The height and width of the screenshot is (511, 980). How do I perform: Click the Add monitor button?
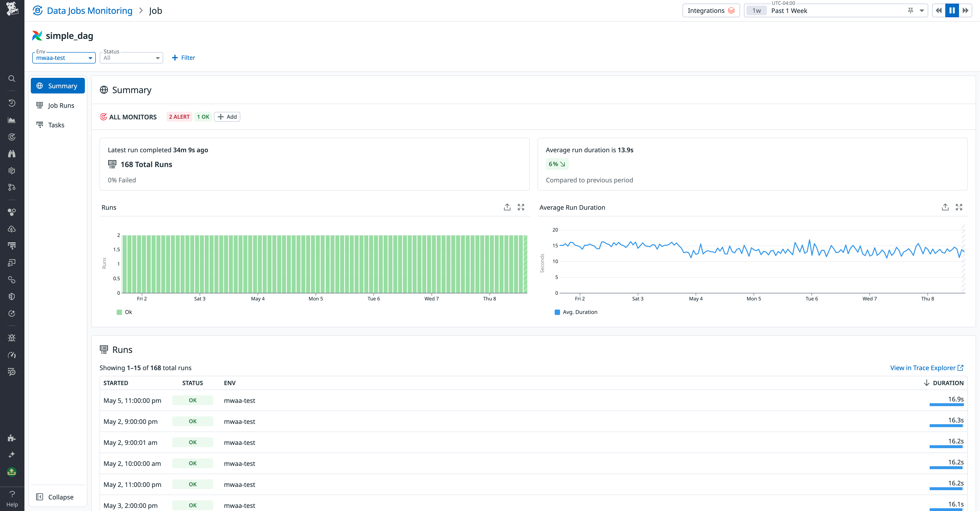pos(227,117)
